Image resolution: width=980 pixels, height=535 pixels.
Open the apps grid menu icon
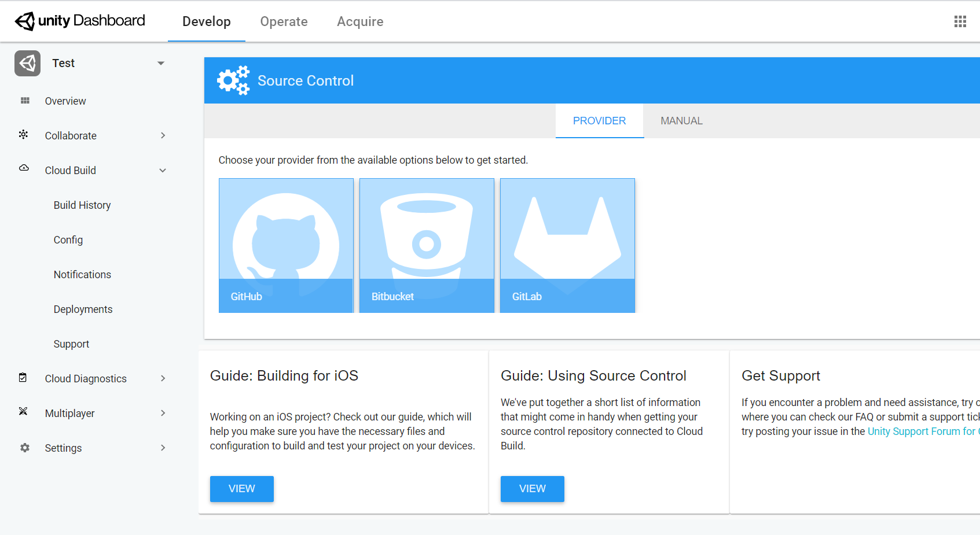[960, 21]
